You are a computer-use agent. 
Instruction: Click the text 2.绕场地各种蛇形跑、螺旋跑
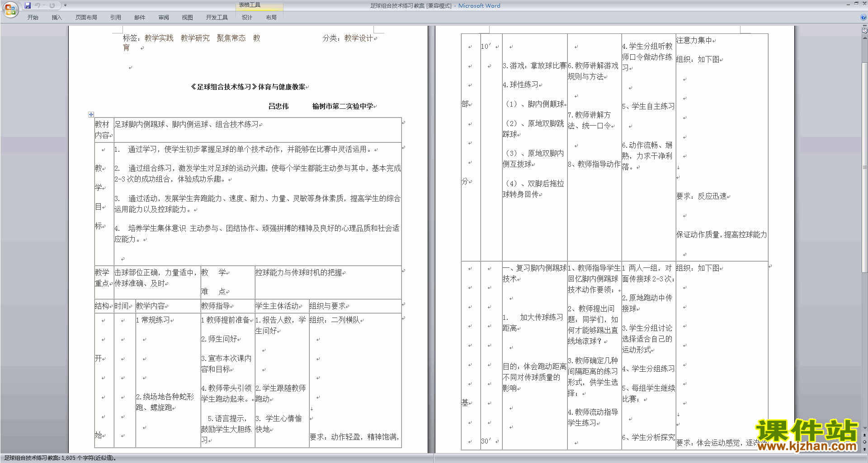point(165,402)
